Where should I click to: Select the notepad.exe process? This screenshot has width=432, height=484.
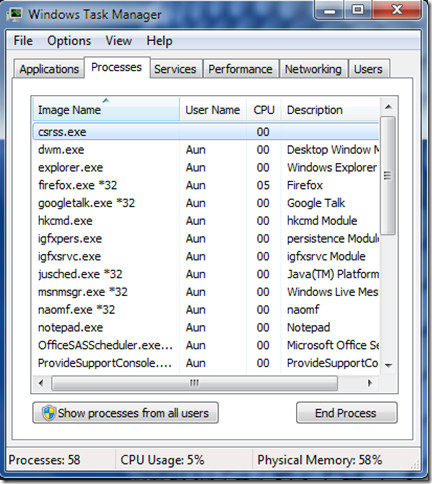tap(206, 327)
